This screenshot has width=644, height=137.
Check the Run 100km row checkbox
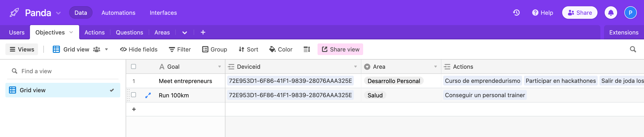point(133,95)
